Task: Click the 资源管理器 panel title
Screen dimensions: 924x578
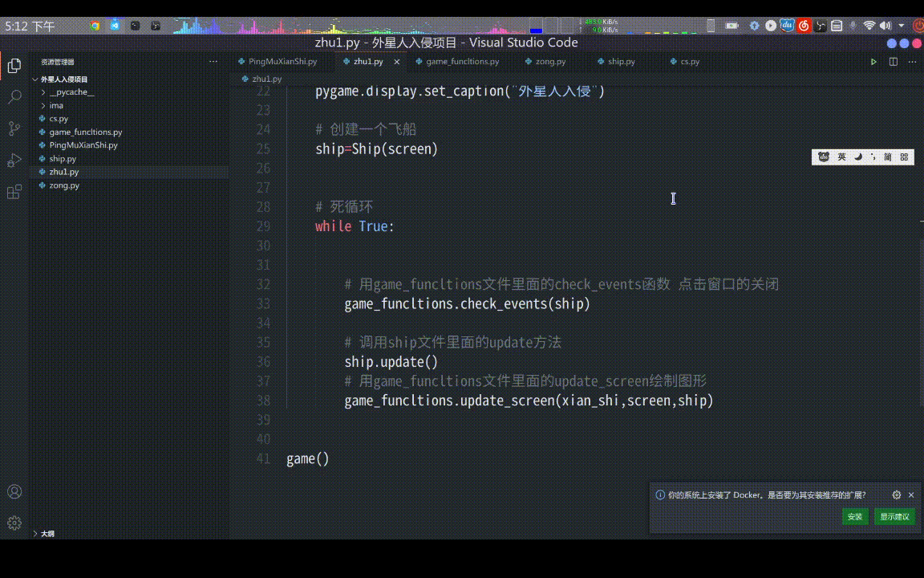Action: tap(57, 62)
